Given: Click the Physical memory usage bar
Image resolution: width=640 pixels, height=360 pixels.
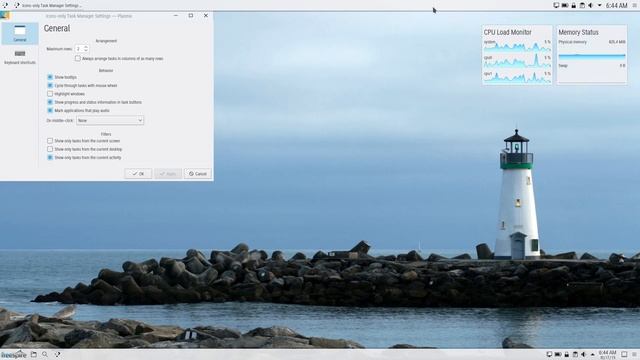Looking at the screenshot, I should 592,56.
